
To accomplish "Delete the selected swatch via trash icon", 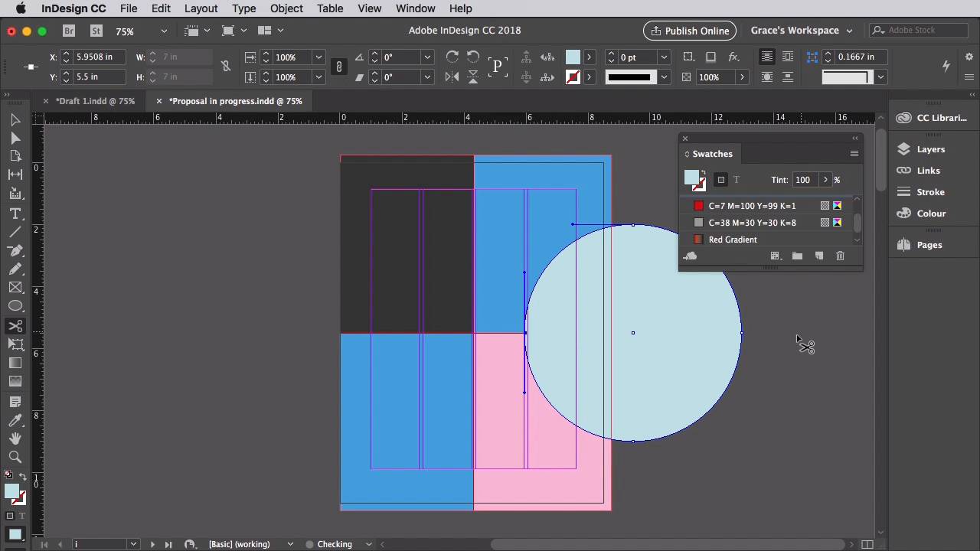I will (x=840, y=256).
